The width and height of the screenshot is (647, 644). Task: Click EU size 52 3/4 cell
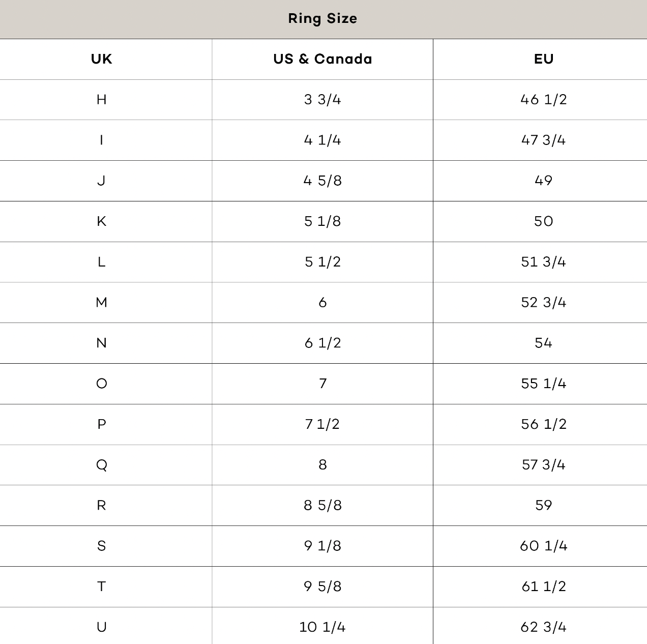pos(543,303)
